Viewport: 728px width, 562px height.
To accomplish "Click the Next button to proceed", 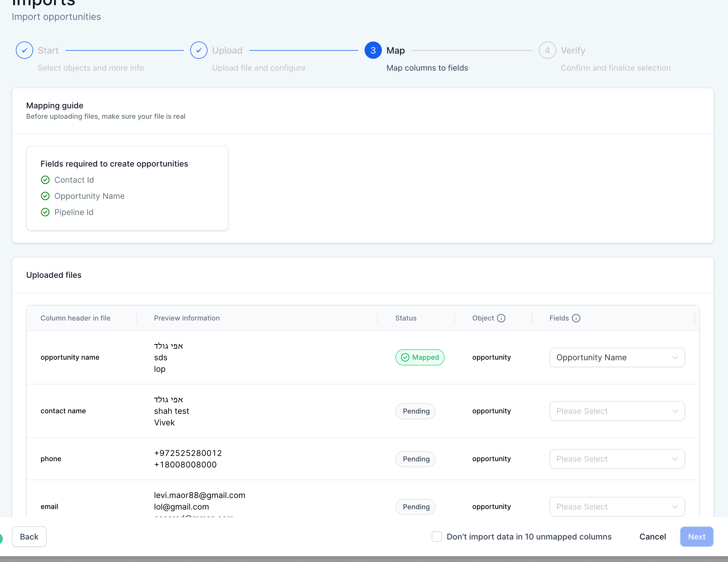I will pos(697,536).
